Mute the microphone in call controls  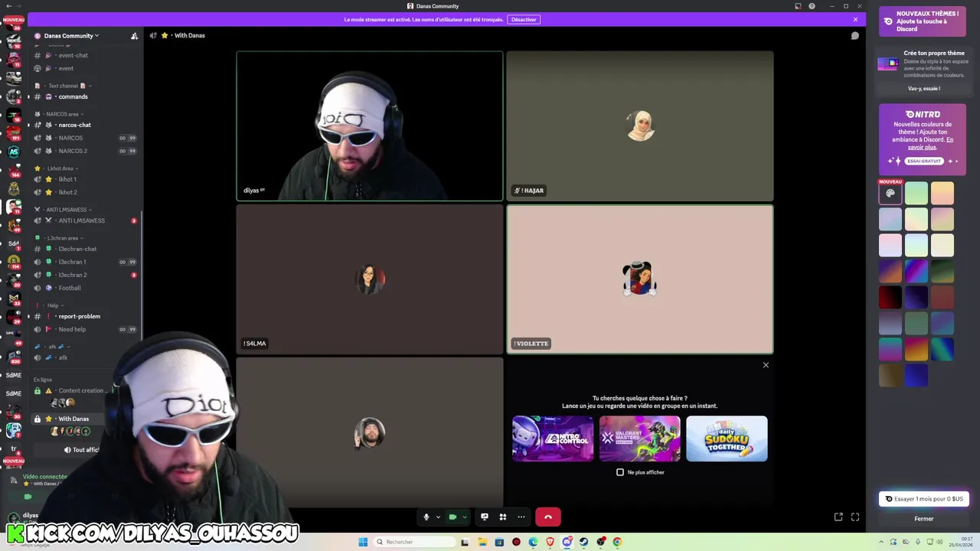426,517
